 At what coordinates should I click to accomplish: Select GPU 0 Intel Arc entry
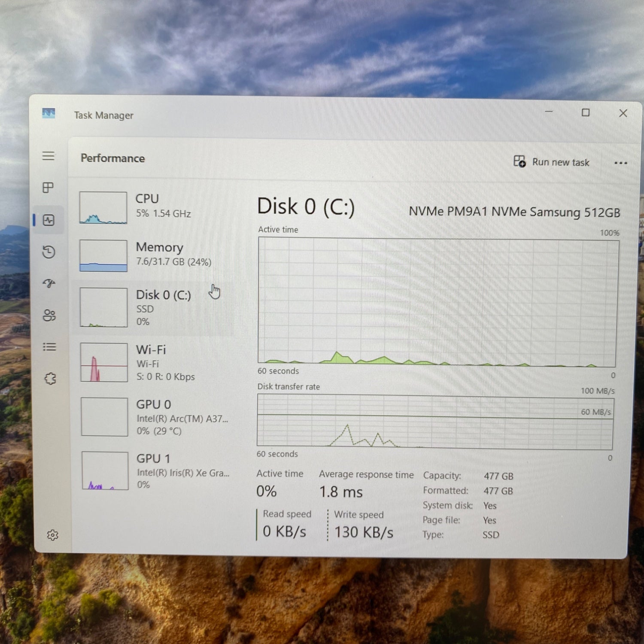[x=155, y=417]
